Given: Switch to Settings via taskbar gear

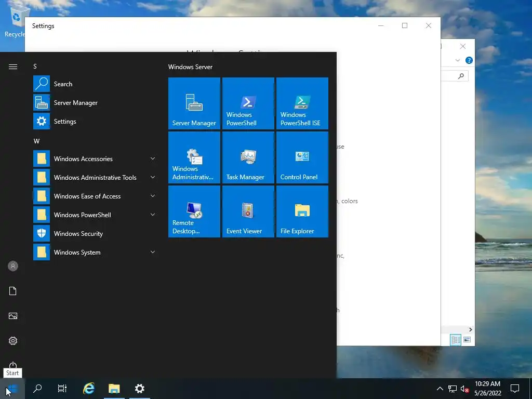Looking at the screenshot, I should 139,389.
